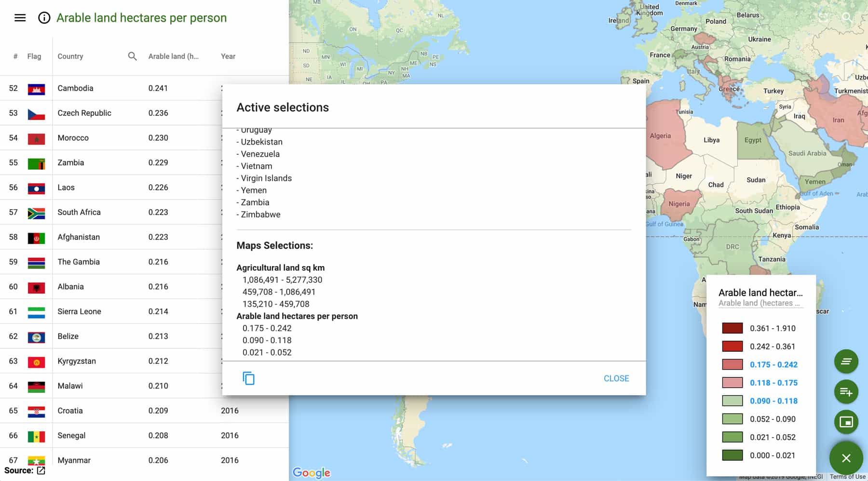Click the add-to-list green floating button
The image size is (868, 481).
tap(846, 392)
